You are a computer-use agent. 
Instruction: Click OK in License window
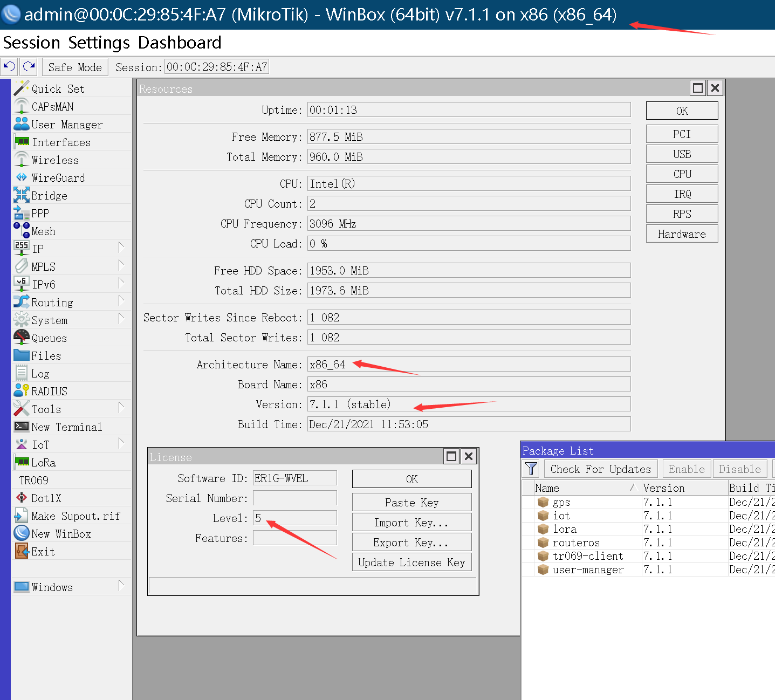(412, 479)
